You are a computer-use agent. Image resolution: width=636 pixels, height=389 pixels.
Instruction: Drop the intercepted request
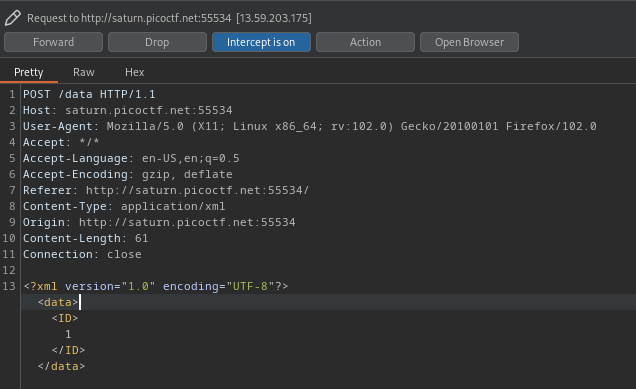[x=157, y=42]
